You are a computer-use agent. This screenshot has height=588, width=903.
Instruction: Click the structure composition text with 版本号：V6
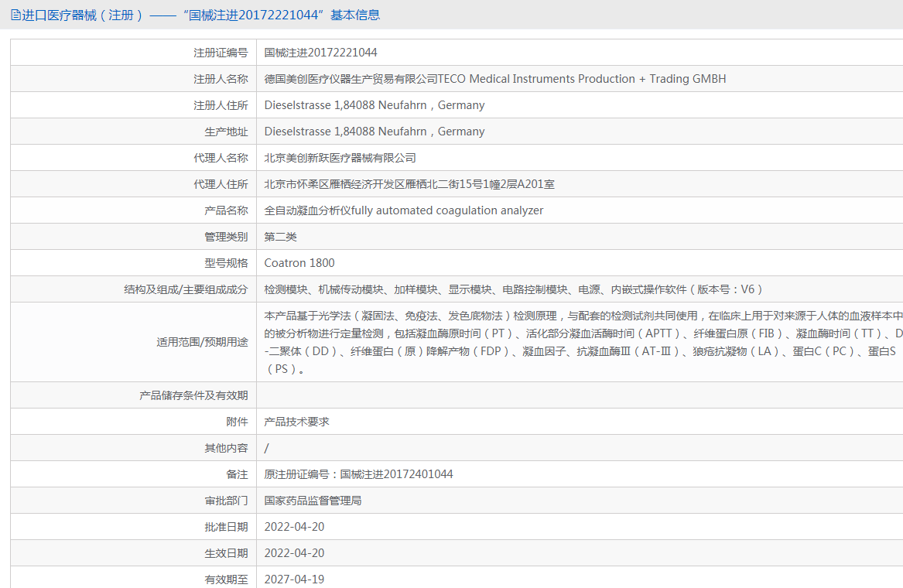[513, 289]
